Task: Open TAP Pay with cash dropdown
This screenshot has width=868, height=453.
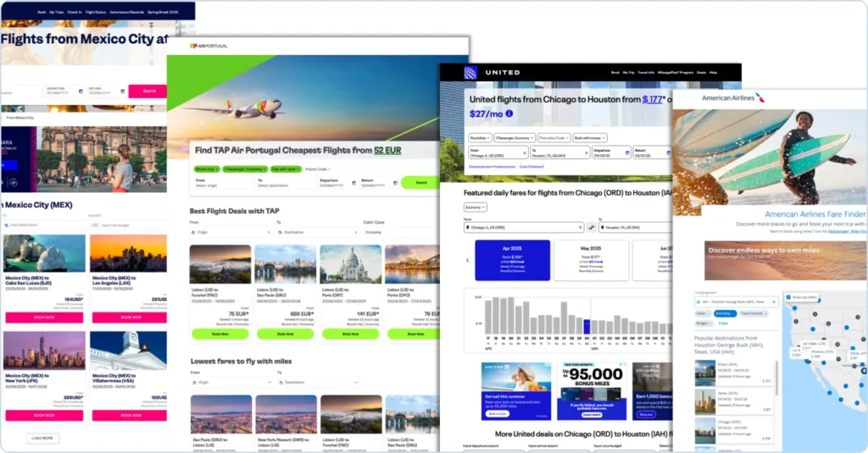Action: tap(286, 169)
